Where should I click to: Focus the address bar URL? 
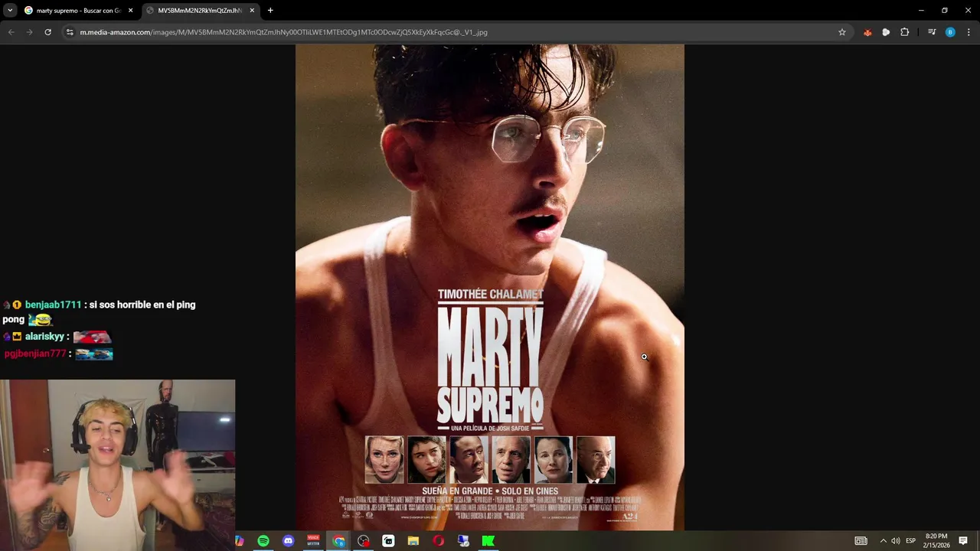tap(283, 32)
